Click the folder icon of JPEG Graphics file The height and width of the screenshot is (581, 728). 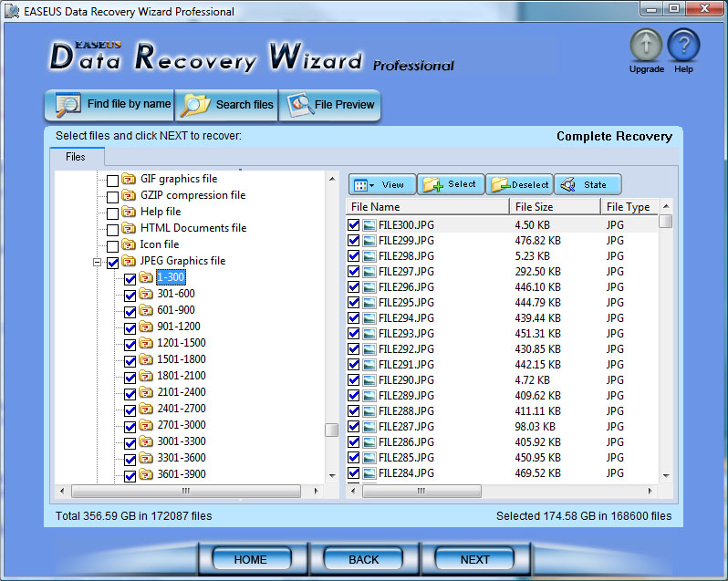tap(129, 261)
